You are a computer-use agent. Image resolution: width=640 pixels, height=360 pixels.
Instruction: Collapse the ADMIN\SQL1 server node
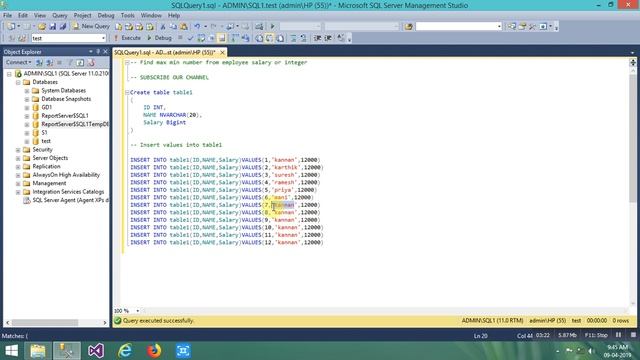click(x=9, y=74)
